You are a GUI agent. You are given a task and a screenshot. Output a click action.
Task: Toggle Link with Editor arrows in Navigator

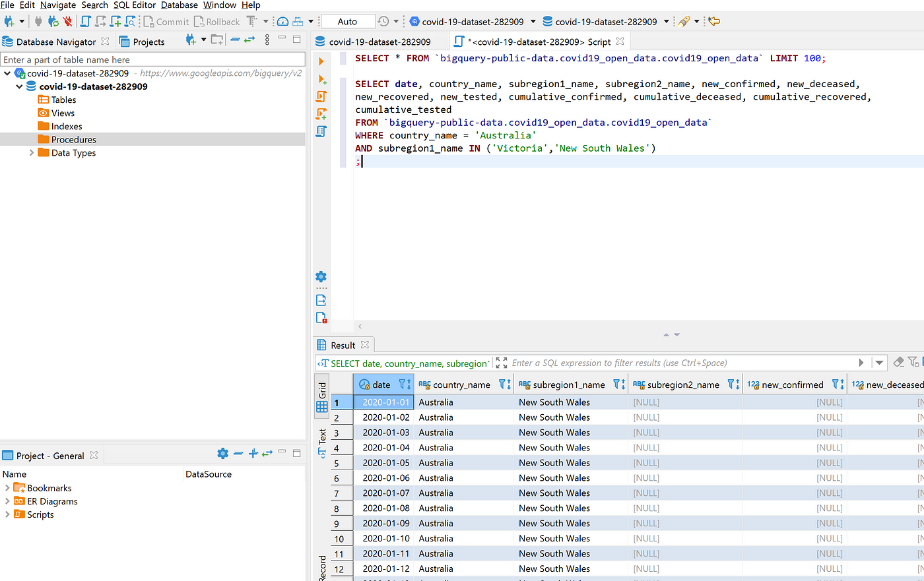(249, 40)
